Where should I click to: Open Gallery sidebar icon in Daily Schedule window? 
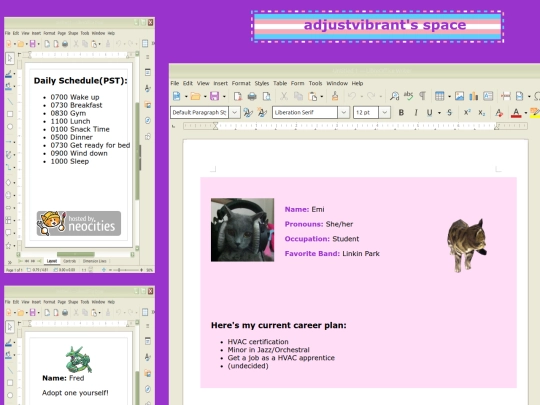click(x=148, y=104)
